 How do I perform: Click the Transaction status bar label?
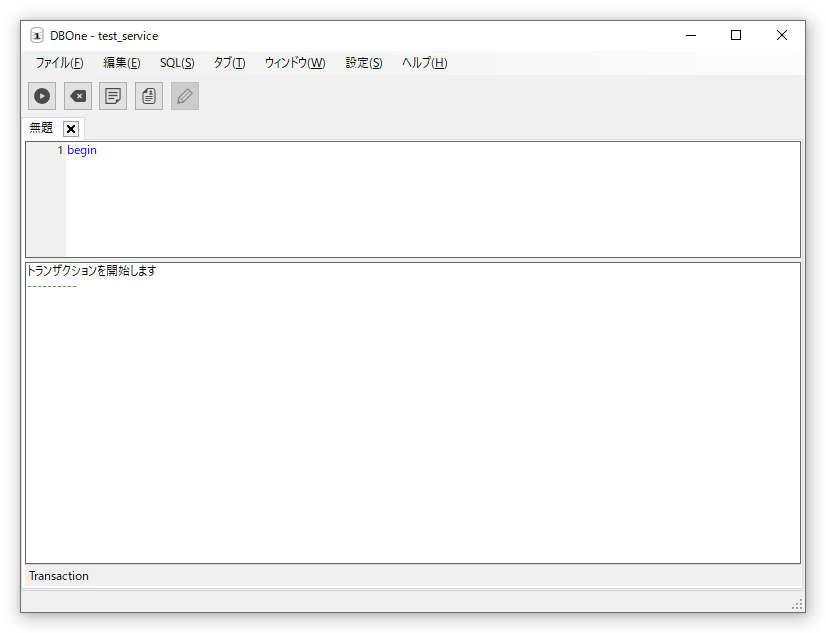point(59,576)
